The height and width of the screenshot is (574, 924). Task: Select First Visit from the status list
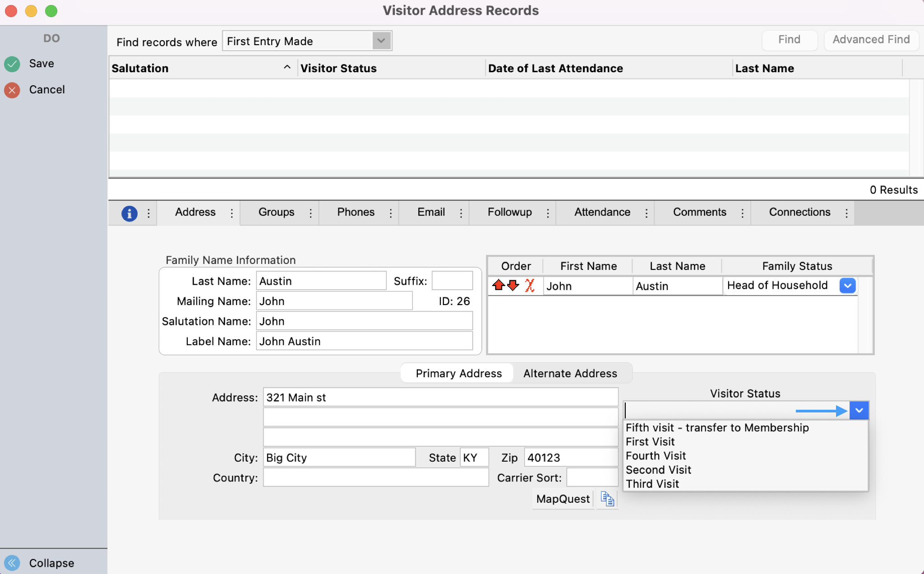coord(650,441)
